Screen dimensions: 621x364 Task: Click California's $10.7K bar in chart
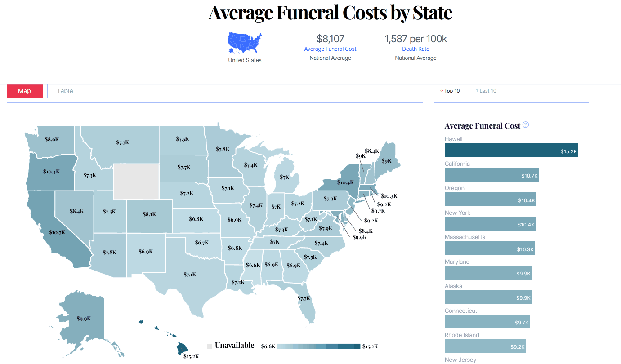click(491, 175)
